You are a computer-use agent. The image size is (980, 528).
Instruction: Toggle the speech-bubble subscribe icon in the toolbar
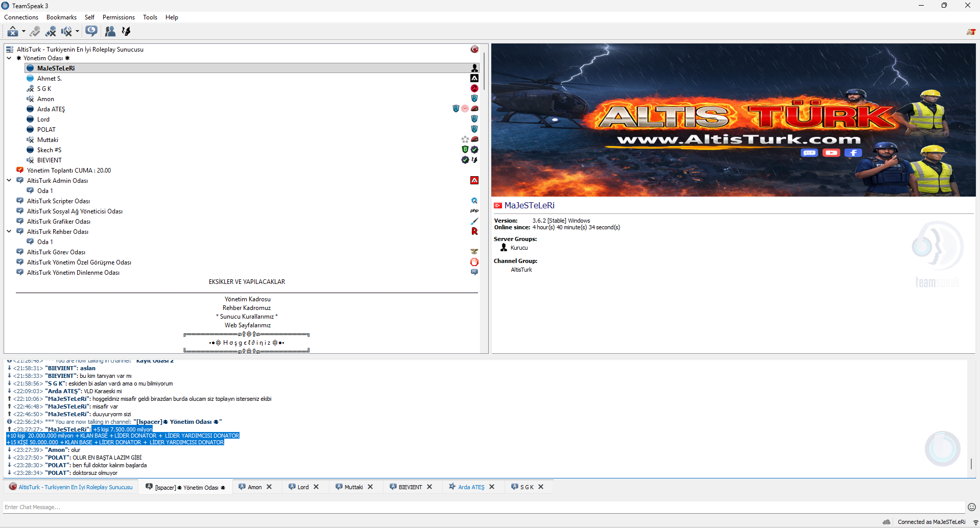91,31
